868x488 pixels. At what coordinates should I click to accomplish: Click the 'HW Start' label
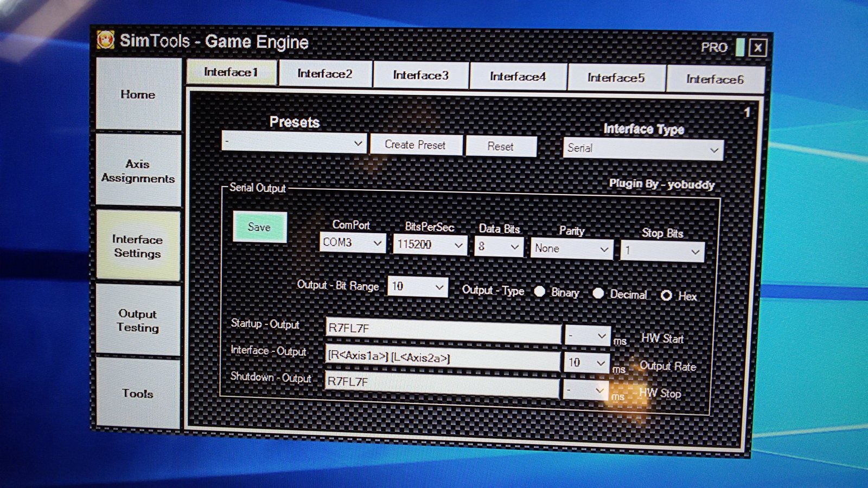[662, 338]
